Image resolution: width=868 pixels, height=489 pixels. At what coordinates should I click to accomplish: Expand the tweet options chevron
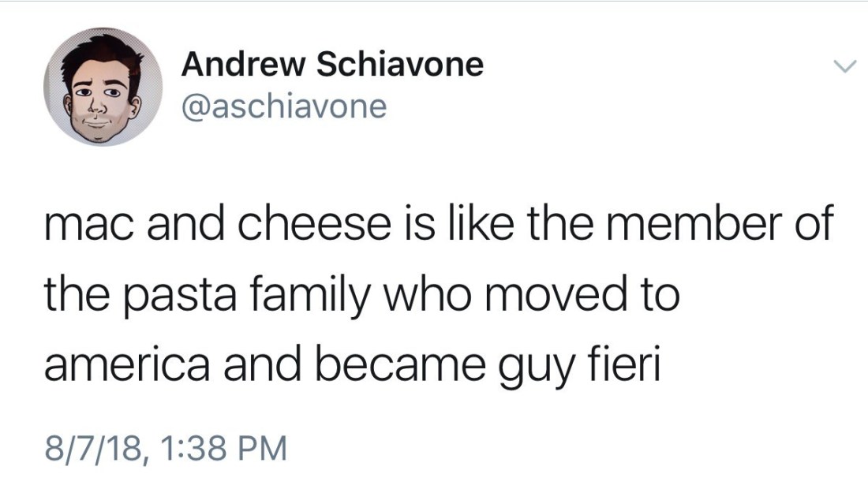(844, 69)
